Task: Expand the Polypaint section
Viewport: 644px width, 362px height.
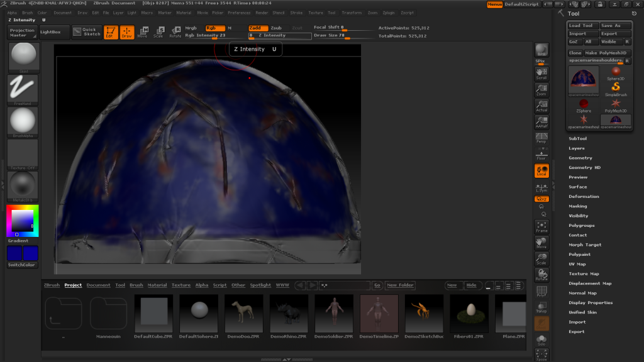Action: pyautogui.click(x=579, y=255)
